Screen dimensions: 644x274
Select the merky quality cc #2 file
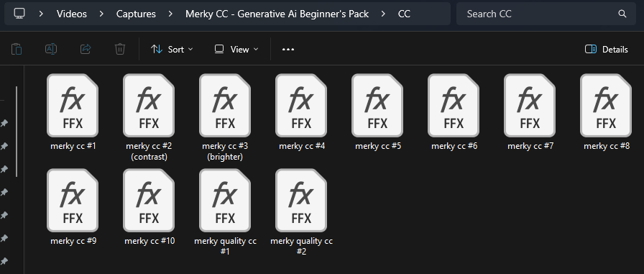click(301, 212)
